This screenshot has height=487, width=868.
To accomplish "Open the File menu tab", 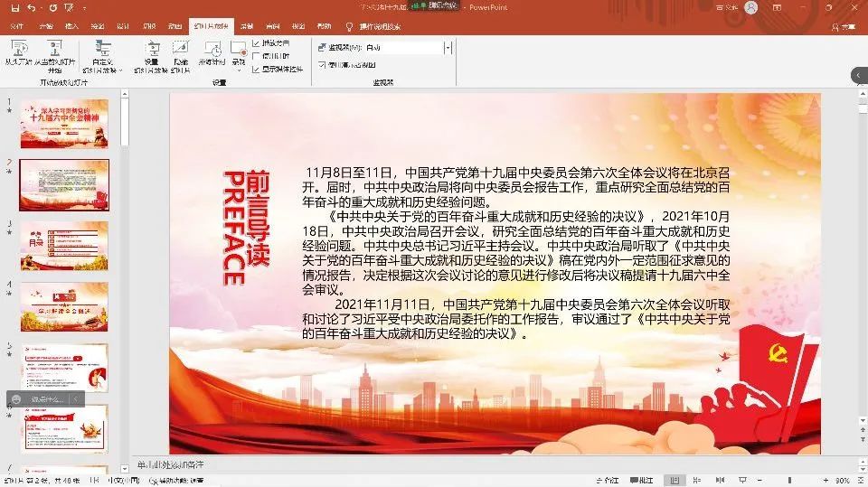I will pos(16,26).
